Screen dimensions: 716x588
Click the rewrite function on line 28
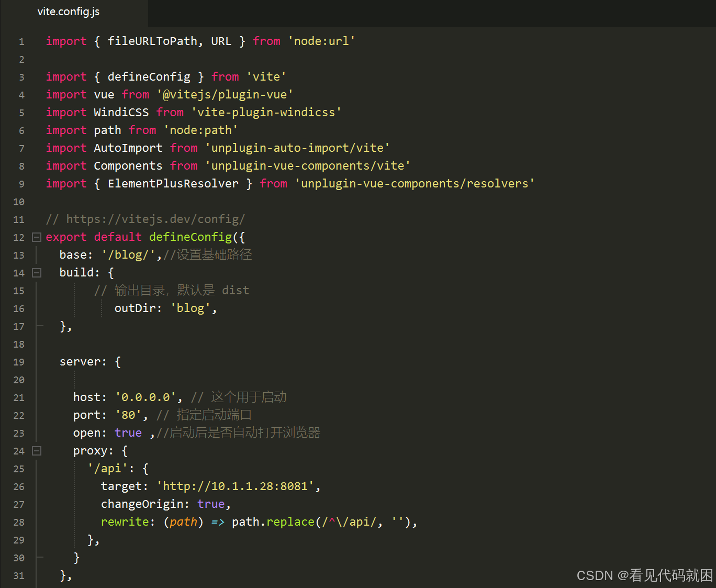pos(125,522)
